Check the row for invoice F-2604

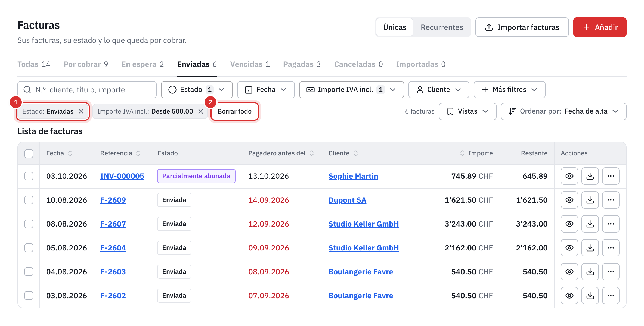(x=29, y=248)
